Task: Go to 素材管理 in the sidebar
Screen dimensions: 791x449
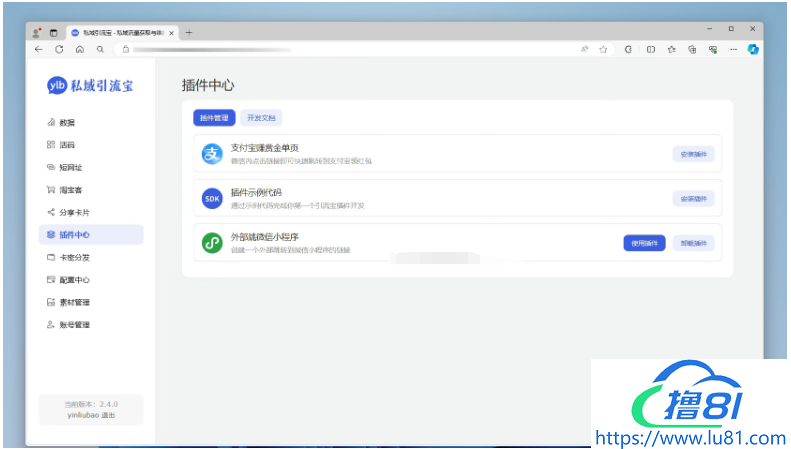Action: (x=74, y=302)
